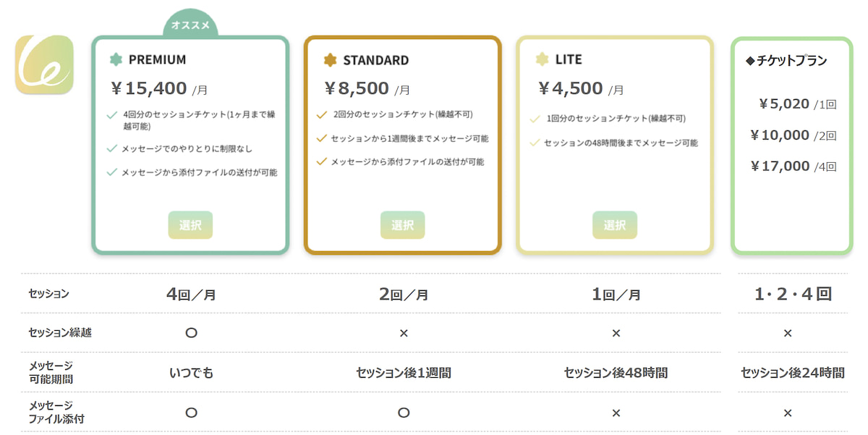This screenshot has height=435, width=868.
Task: Click the オススメ recommended tab label
Action: [x=190, y=25]
